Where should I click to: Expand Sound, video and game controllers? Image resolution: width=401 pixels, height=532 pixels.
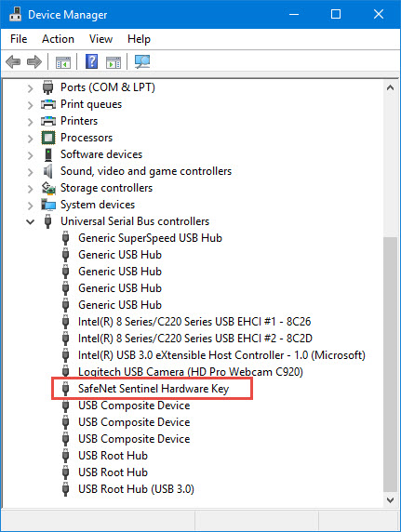30,172
